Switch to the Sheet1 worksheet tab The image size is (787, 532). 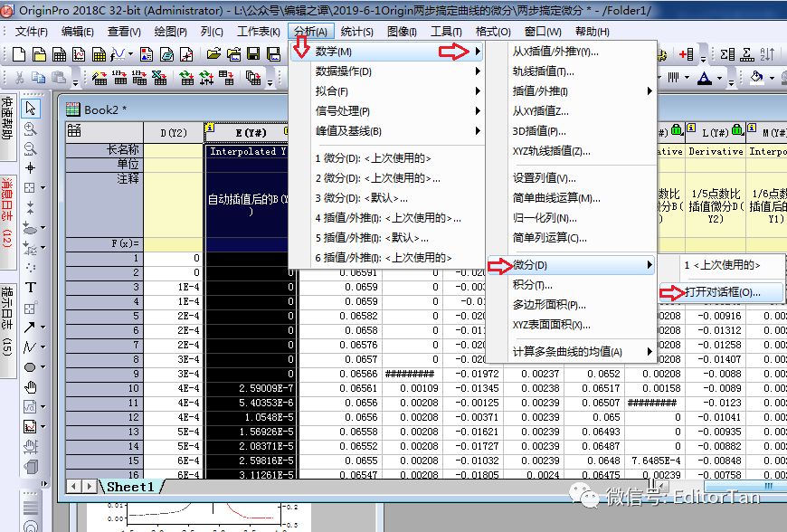(x=130, y=487)
